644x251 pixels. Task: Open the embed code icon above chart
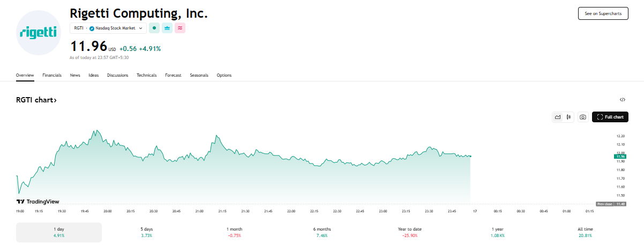click(623, 100)
